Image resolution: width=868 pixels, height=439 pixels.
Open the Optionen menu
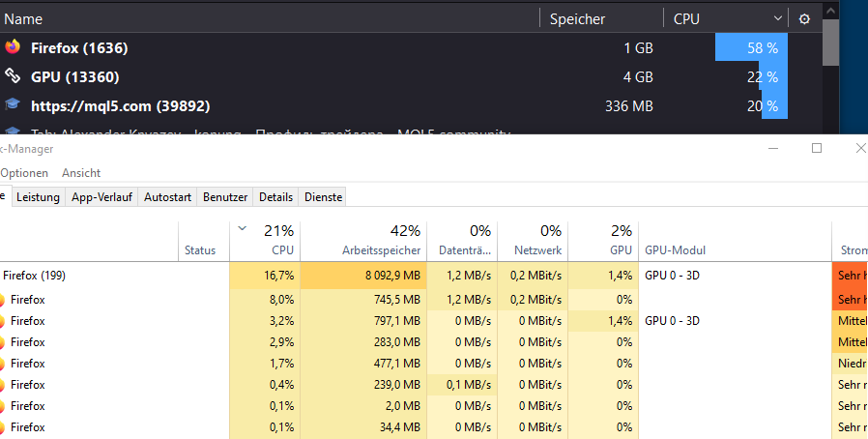pos(24,172)
